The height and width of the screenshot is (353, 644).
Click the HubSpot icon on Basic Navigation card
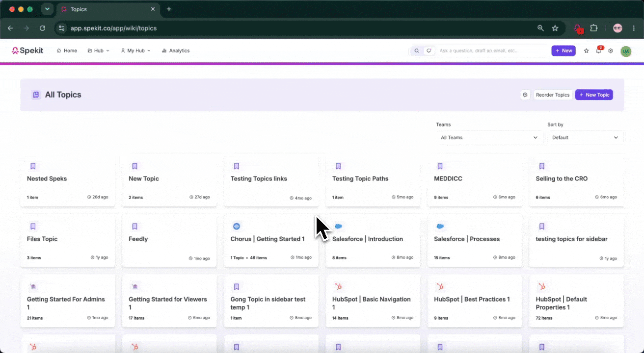point(338,287)
